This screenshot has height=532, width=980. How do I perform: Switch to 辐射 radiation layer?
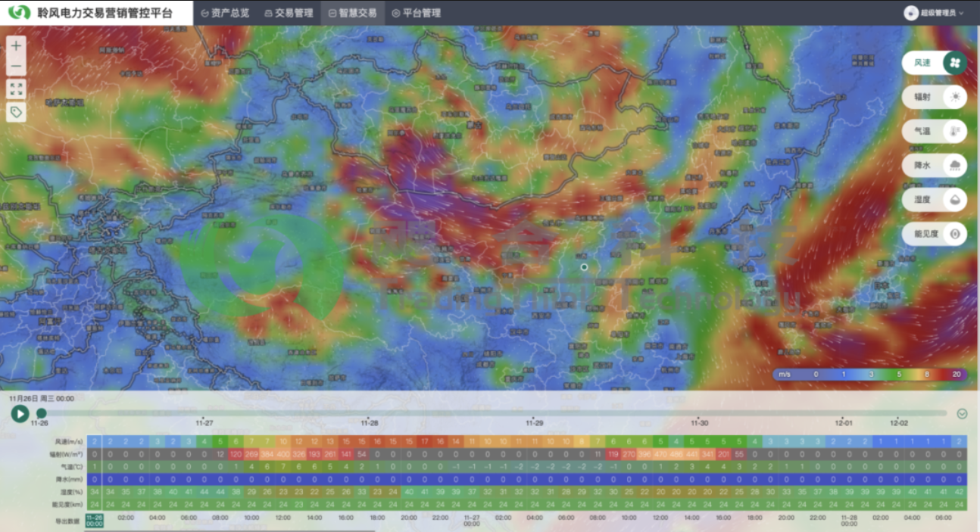coord(934,97)
